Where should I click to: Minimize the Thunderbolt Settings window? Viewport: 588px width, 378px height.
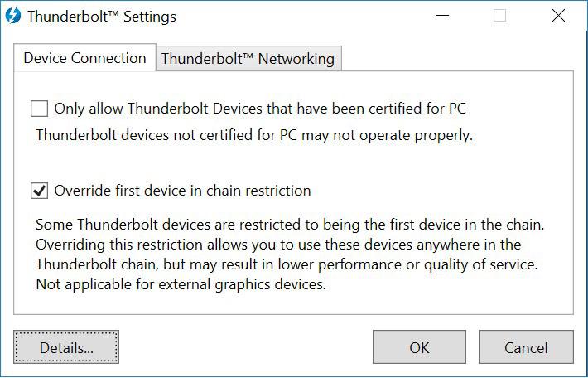[442, 16]
